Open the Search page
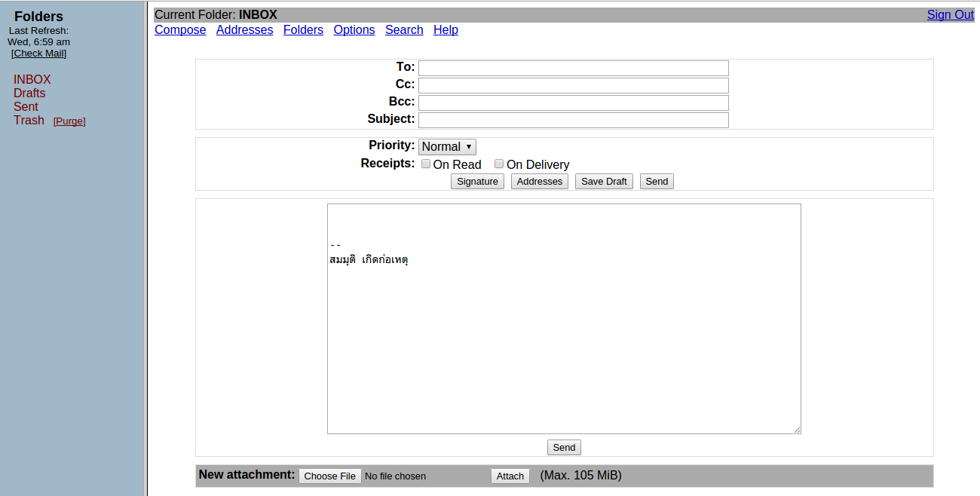Screen dimensions: 980x496 coord(404,30)
